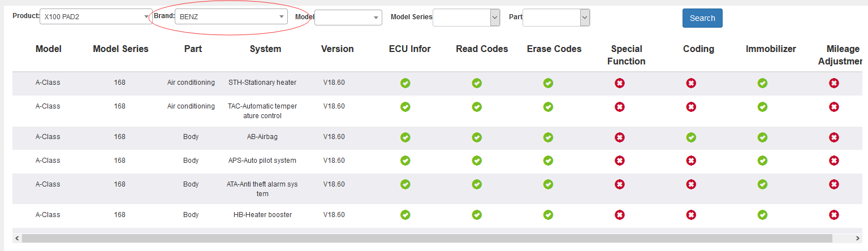Open the Product dropdown showing X100 PAD2
The width and height of the screenshot is (868, 251).
[x=96, y=17]
